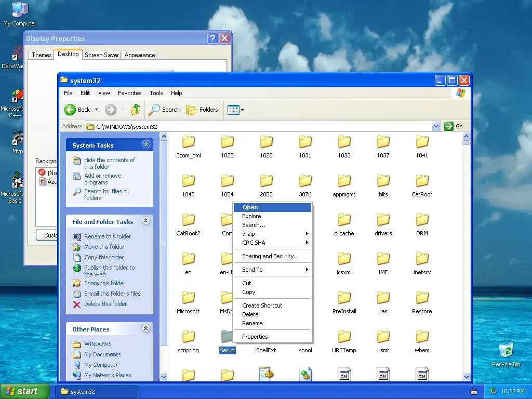Click the taskbar clock showing 10:22 PM
Image resolution: width=532 pixels, height=399 pixels.
click(x=512, y=391)
